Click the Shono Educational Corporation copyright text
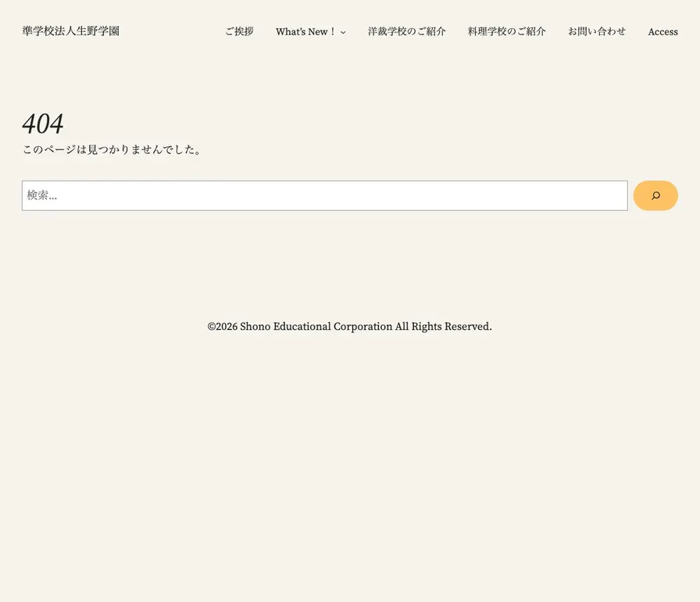This screenshot has width=700, height=602. point(349,327)
